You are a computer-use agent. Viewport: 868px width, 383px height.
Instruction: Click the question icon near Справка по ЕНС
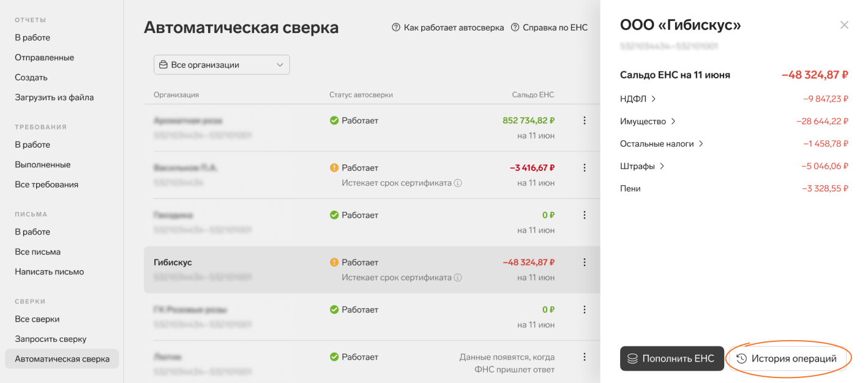[x=515, y=28]
